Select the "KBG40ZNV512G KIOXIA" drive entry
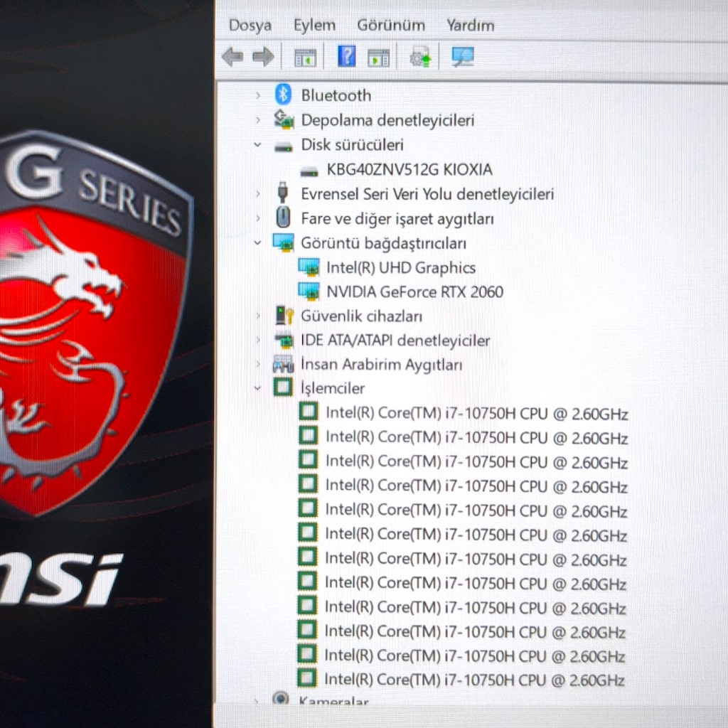The height and width of the screenshot is (728, 728). tap(409, 169)
